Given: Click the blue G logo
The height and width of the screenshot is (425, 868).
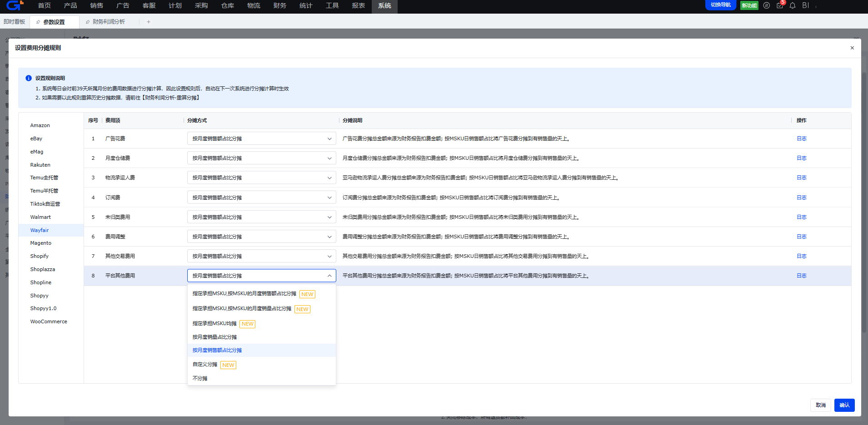Looking at the screenshot, I should 14,5.
